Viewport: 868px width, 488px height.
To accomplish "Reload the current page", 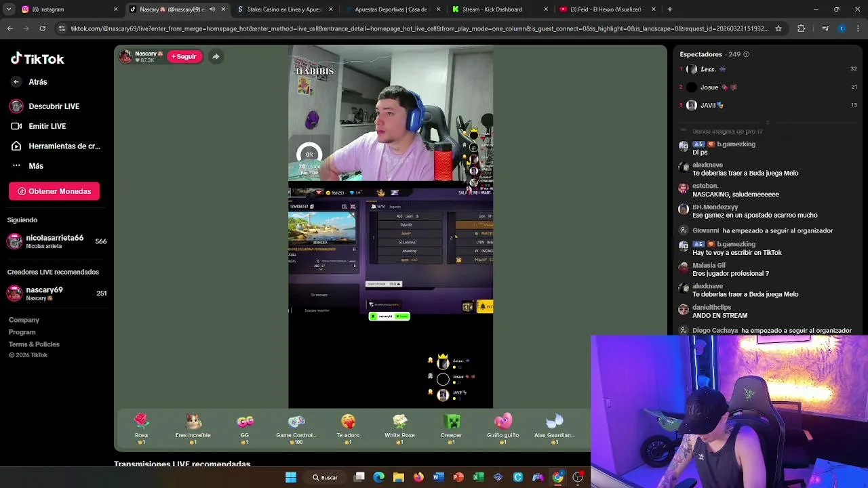I will click(42, 28).
